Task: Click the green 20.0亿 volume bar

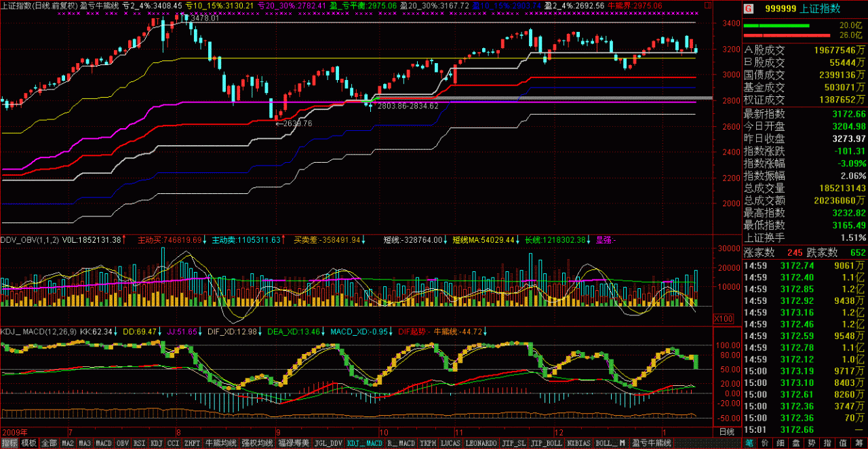Action: click(776, 26)
